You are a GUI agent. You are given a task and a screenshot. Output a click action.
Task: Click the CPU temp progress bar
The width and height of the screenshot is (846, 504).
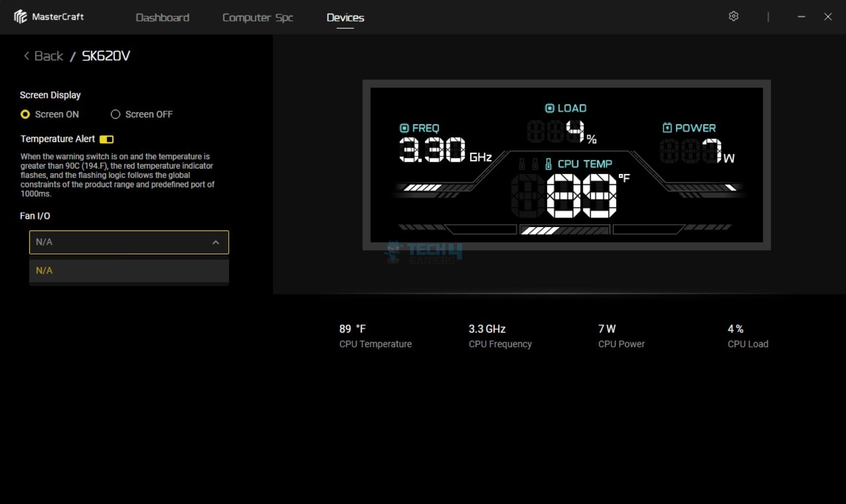564,230
